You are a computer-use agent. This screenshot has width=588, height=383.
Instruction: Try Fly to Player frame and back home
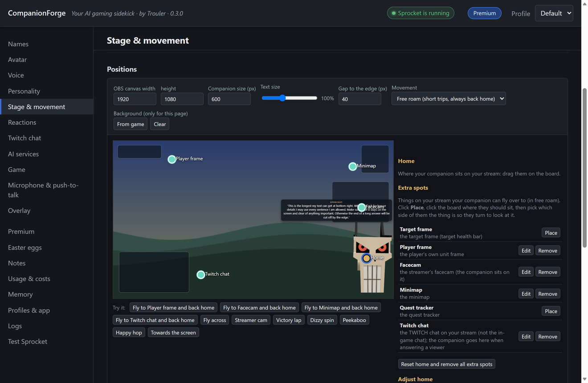tap(173, 308)
